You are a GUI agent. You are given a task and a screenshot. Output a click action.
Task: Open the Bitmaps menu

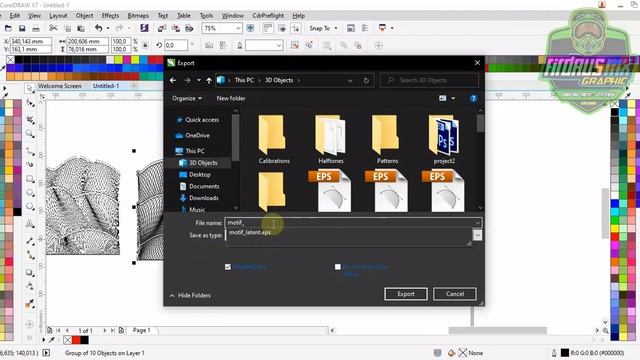[x=138, y=16]
